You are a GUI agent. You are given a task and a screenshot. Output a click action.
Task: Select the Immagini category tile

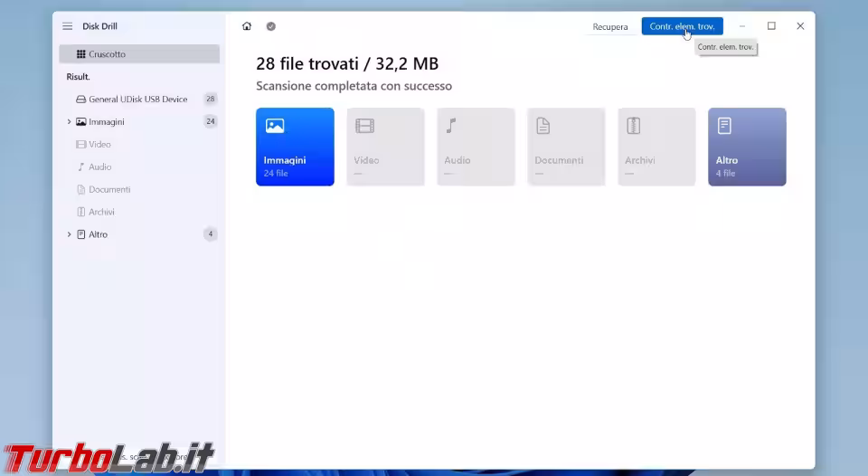pos(295,147)
